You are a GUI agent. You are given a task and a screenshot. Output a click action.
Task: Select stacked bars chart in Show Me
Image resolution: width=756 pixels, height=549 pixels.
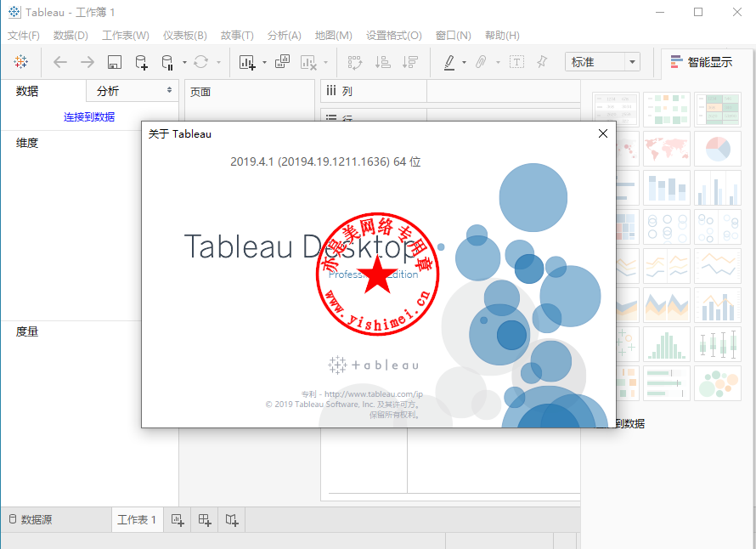point(667,188)
